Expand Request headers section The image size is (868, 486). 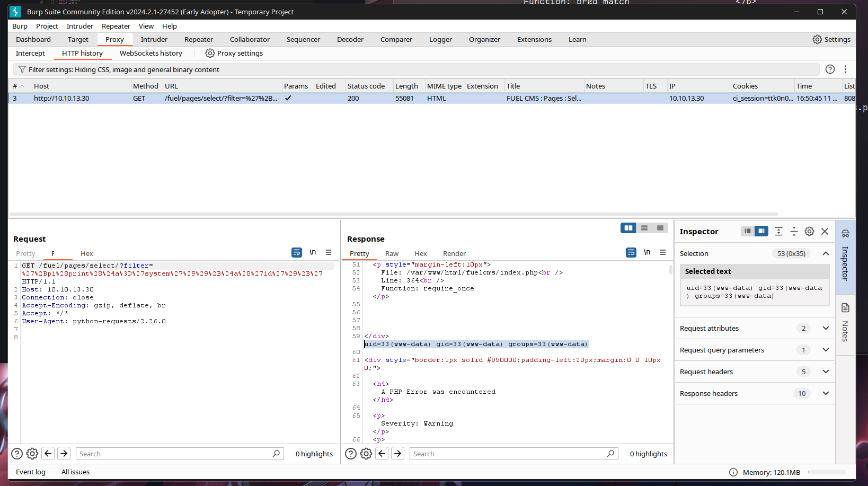826,372
